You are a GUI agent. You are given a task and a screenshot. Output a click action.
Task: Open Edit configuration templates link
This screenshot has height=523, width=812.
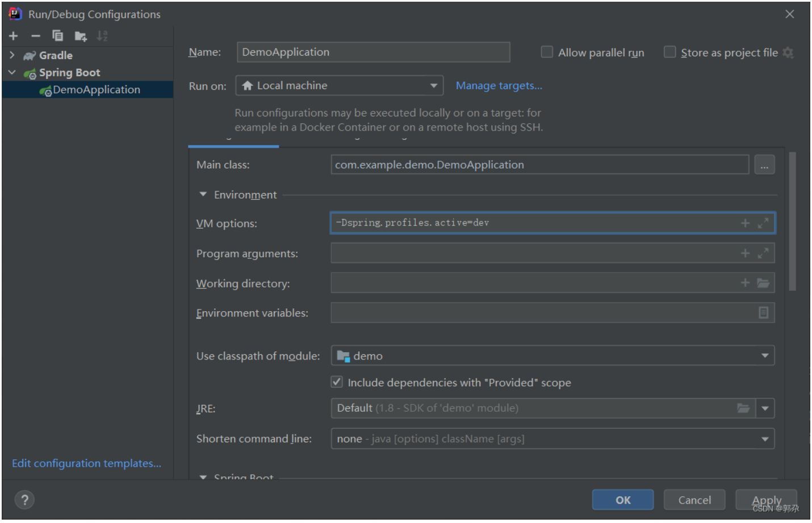pyautogui.click(x=87, y=464)
